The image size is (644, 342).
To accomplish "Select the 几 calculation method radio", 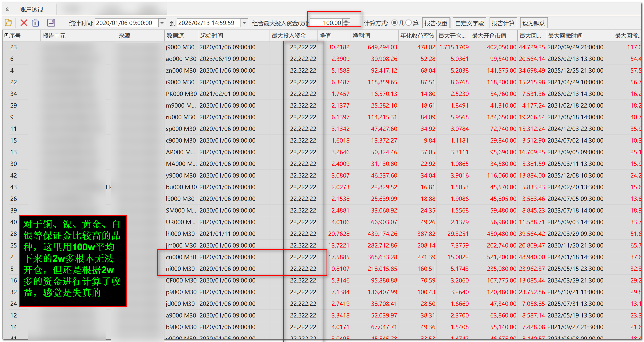I will (x=394, y=23).
